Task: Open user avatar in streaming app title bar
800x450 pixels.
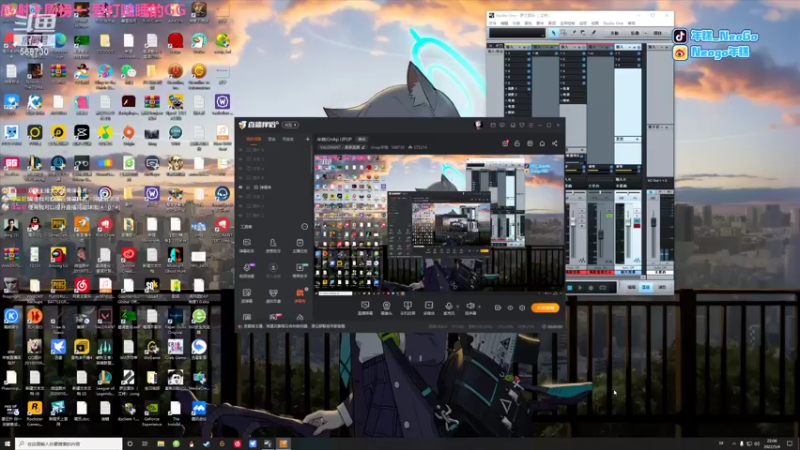Action: click(479, 124)
